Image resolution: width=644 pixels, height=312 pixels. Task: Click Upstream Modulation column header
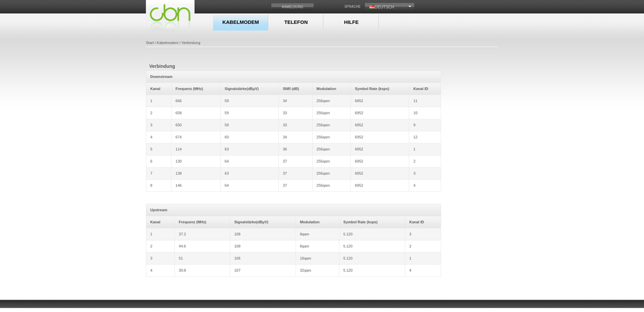point(310,222)
